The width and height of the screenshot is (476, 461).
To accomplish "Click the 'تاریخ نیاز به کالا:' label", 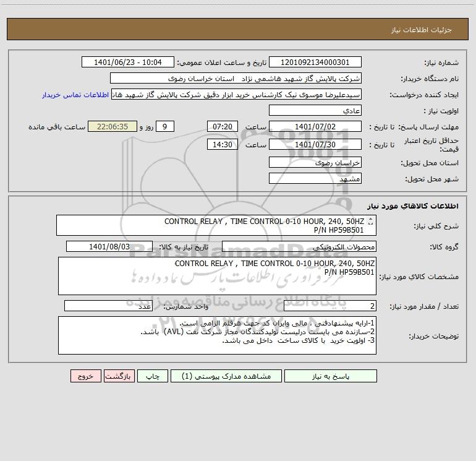I will point(184,247).
